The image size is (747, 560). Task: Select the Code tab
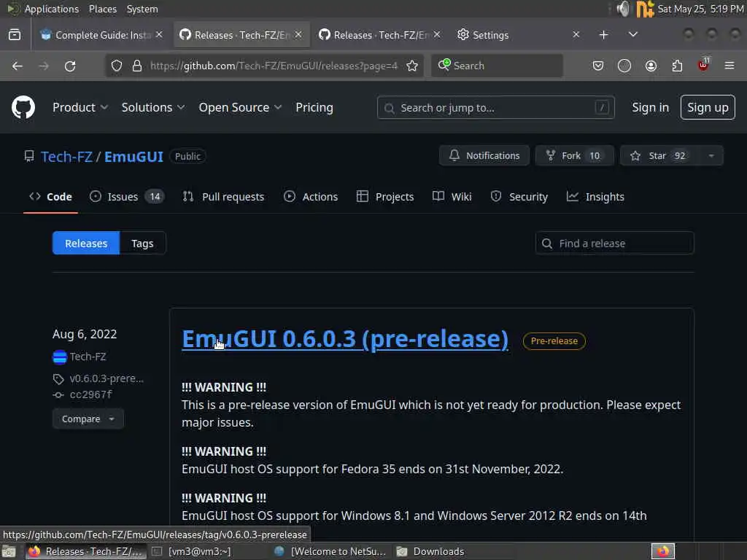pyautogui.click(x=50, y=197)
